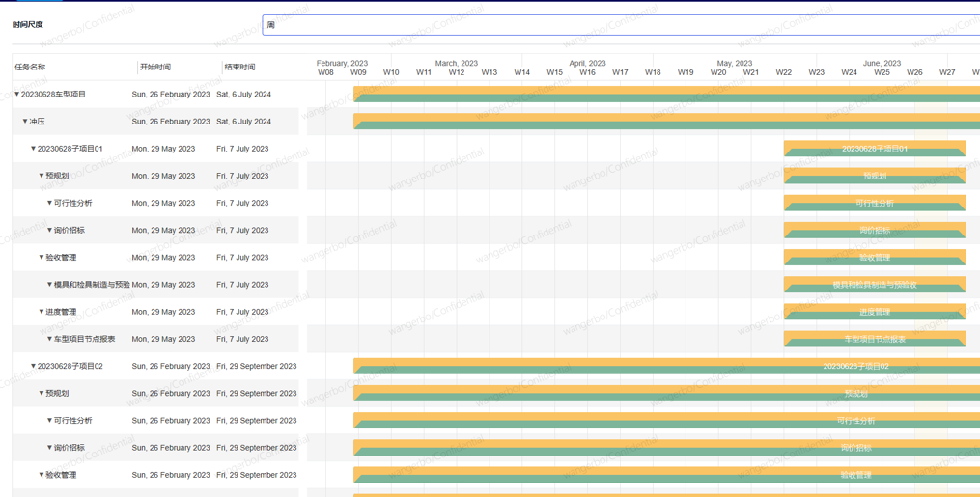This screenshot has width=980, height=497.
Task: Click Fri, 29 September 2023 in 20230628子项目02 row
Action: 256,366
